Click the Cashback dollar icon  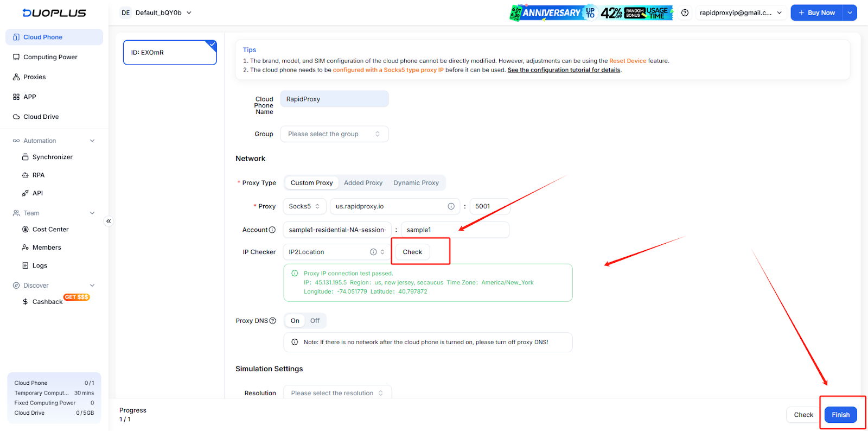point(25,302)
